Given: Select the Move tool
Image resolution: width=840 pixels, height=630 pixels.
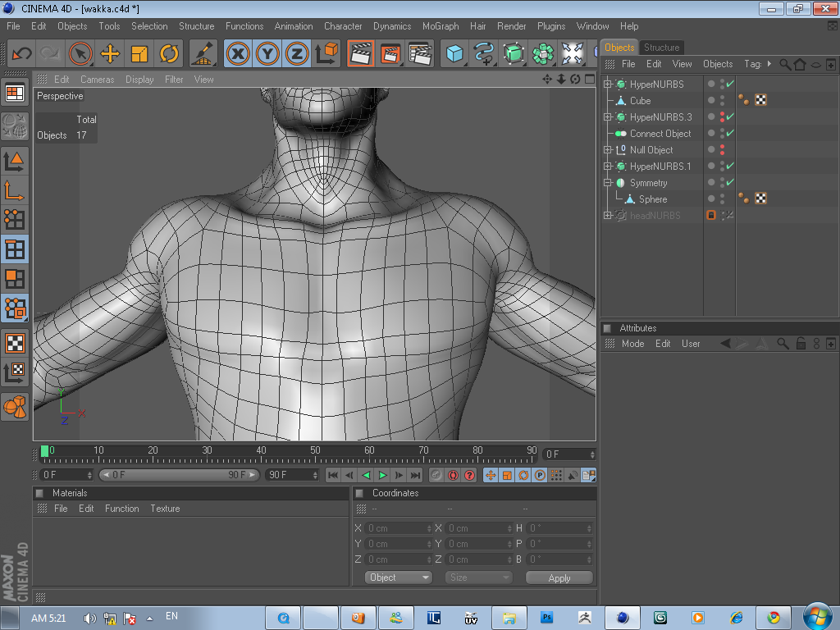Looking at the screenshot, I should point(110,53).
